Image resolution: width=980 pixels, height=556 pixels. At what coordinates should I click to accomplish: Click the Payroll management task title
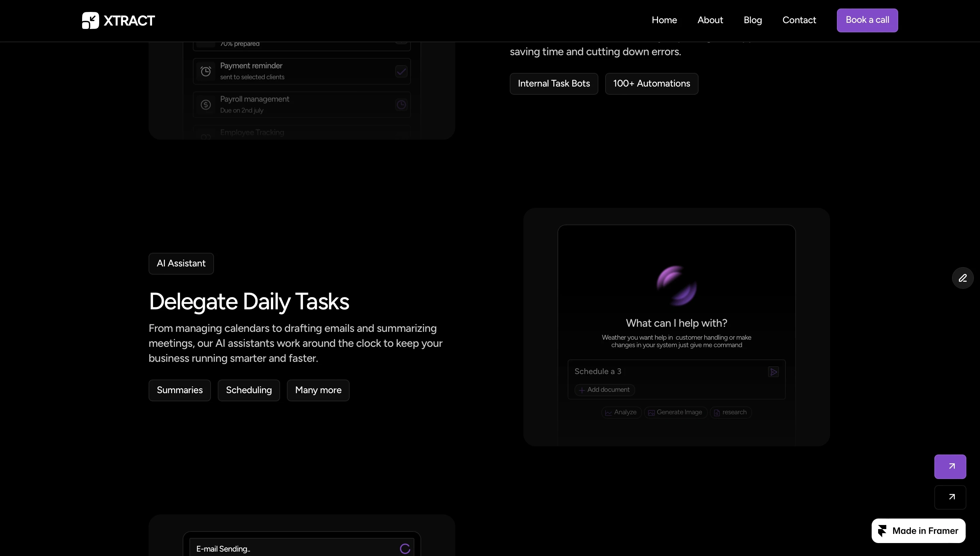(x=254, y=99)
